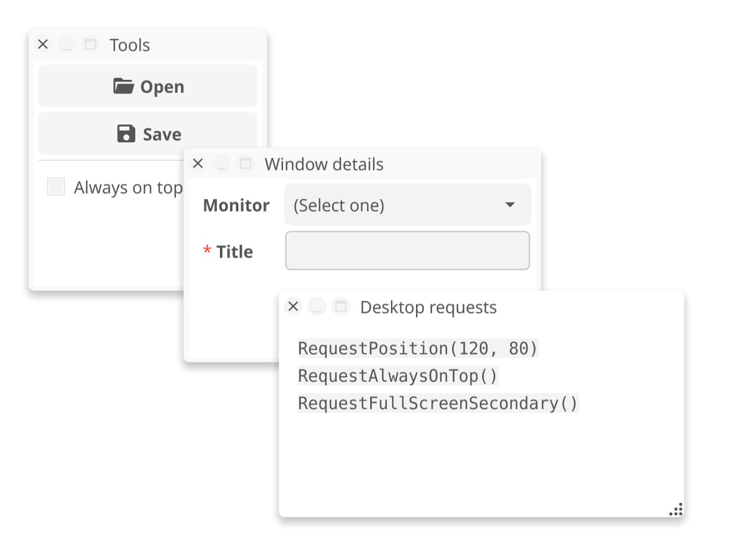
Task: Close the Desktop requests window
Action: point(293,307)
